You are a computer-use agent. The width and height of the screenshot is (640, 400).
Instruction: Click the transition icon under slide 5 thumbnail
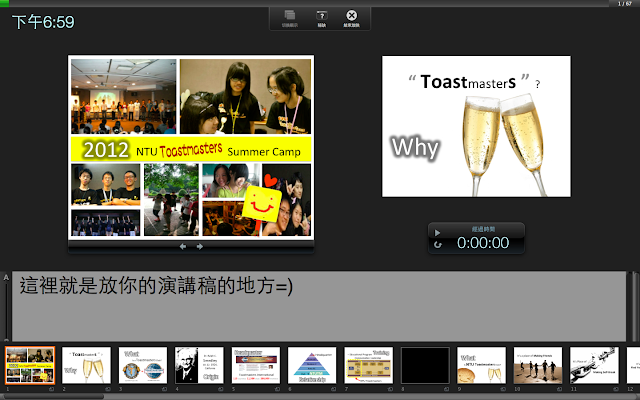click(277, 389)
